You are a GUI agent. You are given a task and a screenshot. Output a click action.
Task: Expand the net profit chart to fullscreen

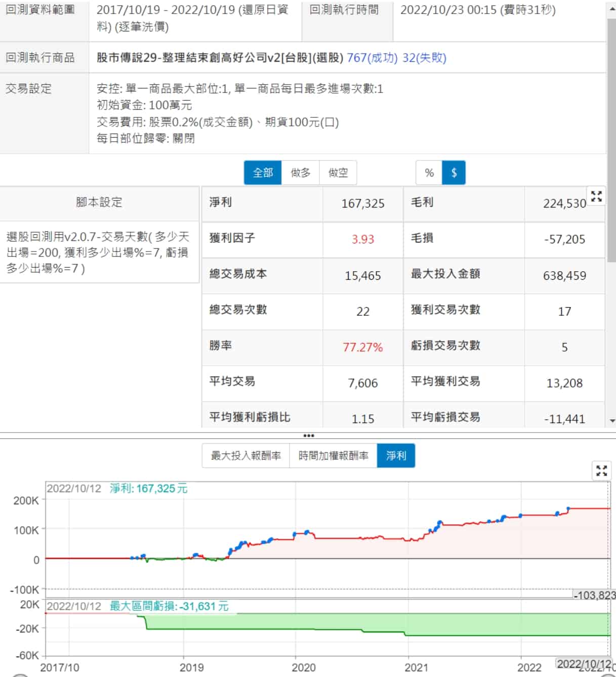tap(601, 471)
